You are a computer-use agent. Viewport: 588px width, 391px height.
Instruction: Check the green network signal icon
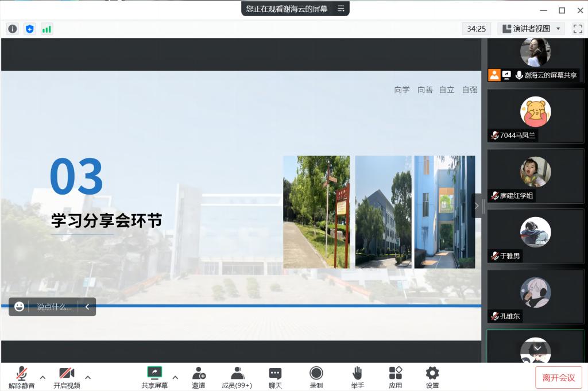click(x=47, y=29)
